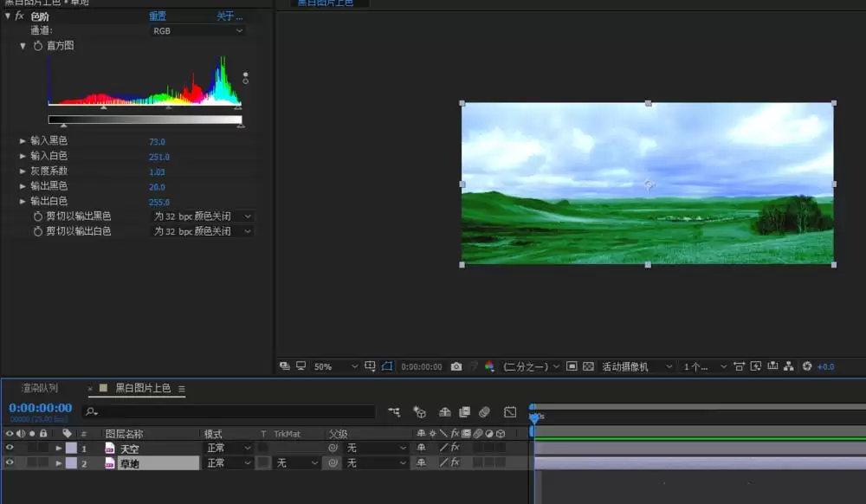The width and height of the screenshot is (866, 504).
Task: Open the RGB channel dropdown
Action: coord(197,31)
